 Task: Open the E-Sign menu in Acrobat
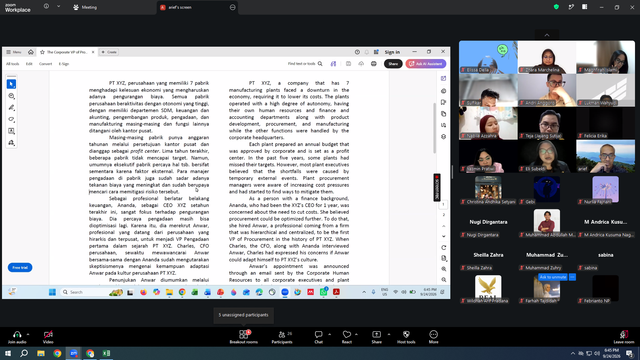[x=64, y=64]
